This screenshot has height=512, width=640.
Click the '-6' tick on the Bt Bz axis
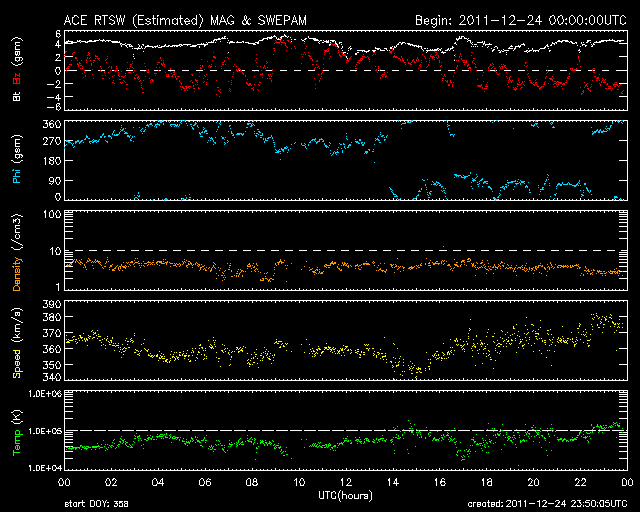tap(54, 107)
